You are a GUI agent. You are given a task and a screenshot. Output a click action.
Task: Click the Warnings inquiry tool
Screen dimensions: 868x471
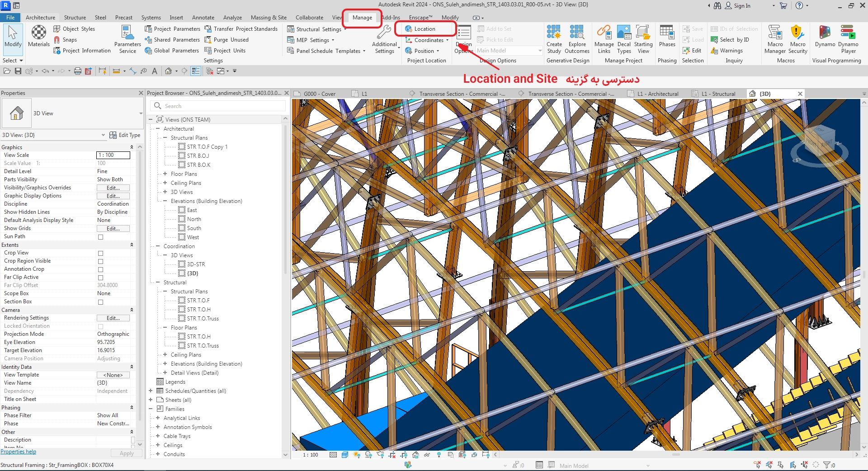(x=727, y=51)
